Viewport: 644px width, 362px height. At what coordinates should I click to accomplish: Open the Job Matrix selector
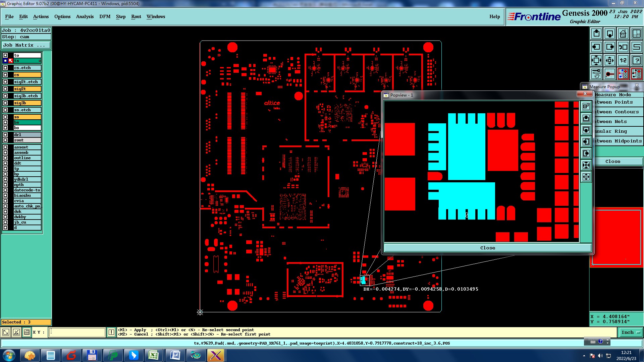(26, 45)
